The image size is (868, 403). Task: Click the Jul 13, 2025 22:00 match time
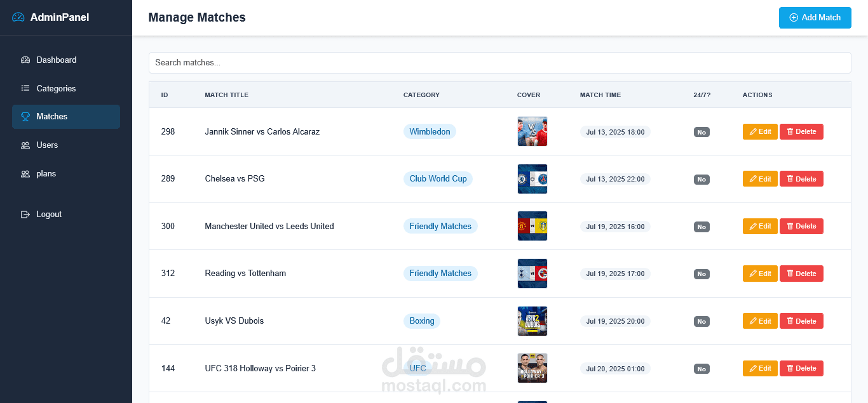pyautogui.click(x=615, y=179)
